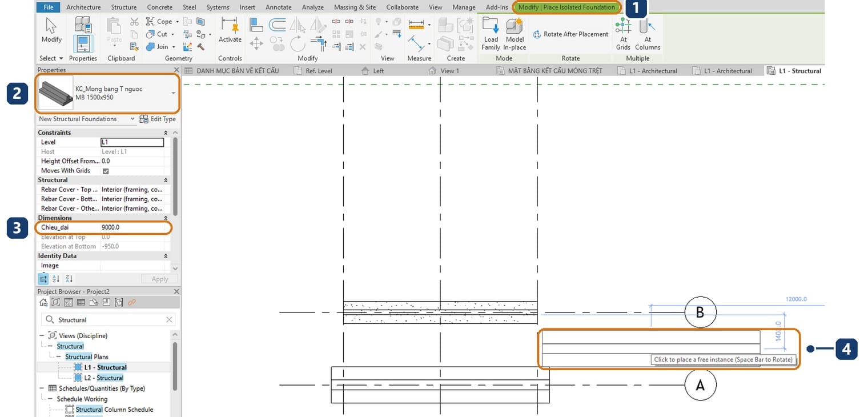
Task: Select the Align tool
Action: click(x=256, y=24)
